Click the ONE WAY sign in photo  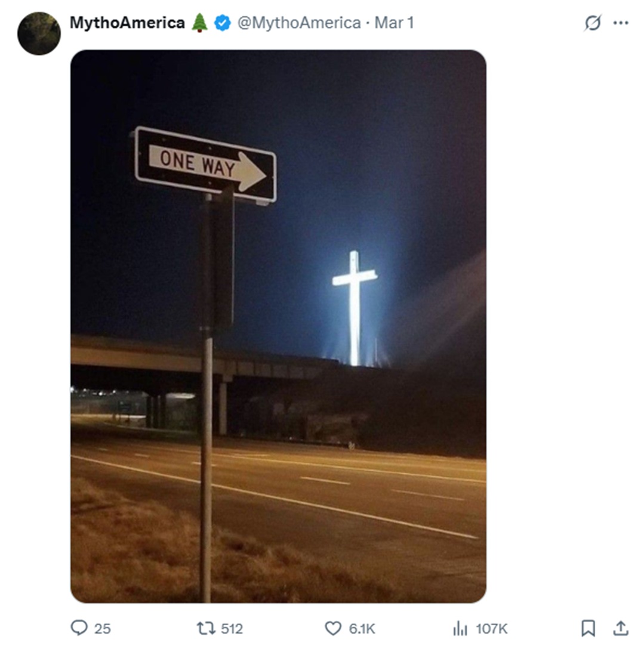[x=205, y=165]
